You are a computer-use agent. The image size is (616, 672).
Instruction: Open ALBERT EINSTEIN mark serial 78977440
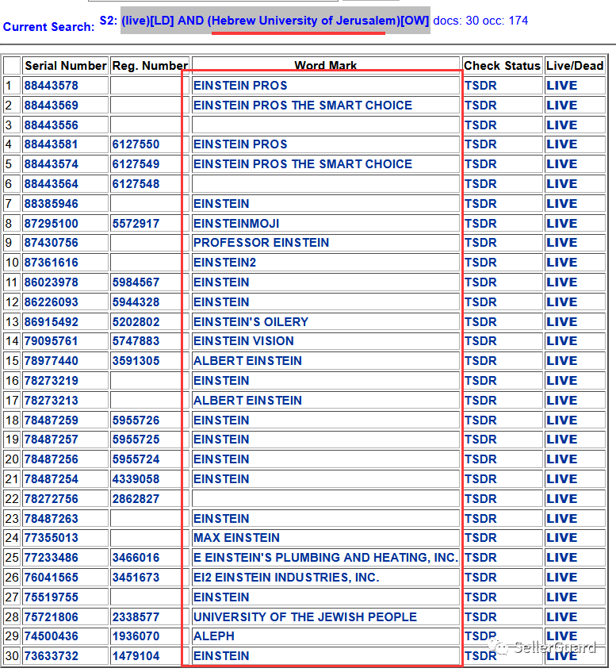[x=247, y=360]
